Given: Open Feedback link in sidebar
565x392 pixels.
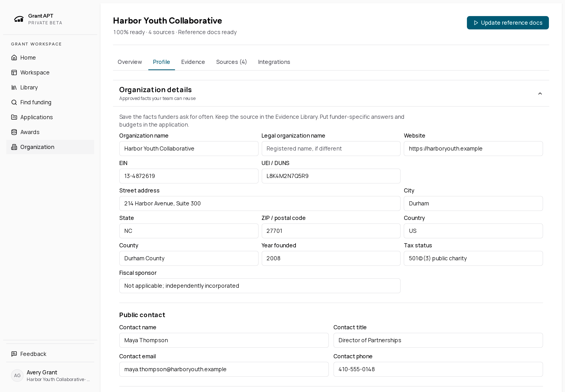Looking at the screenshot, I should [x=50, y=354].
